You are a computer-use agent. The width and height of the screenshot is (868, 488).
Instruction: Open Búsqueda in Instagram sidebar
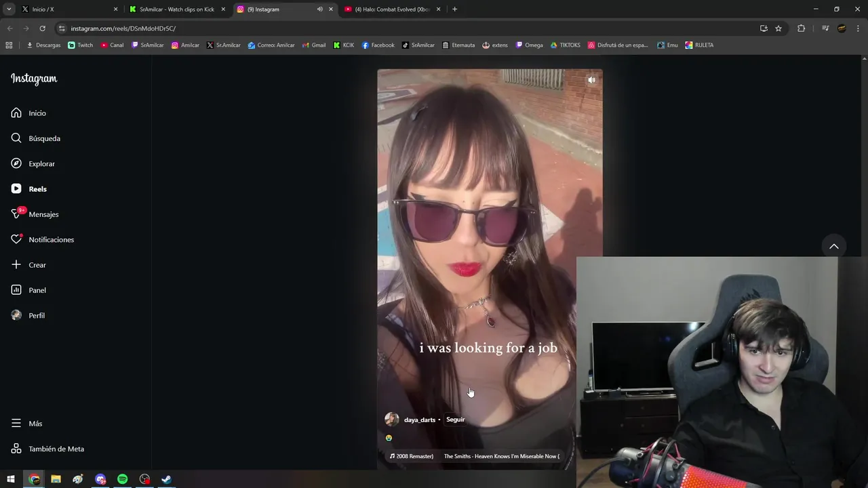click(x=35, y=138)
